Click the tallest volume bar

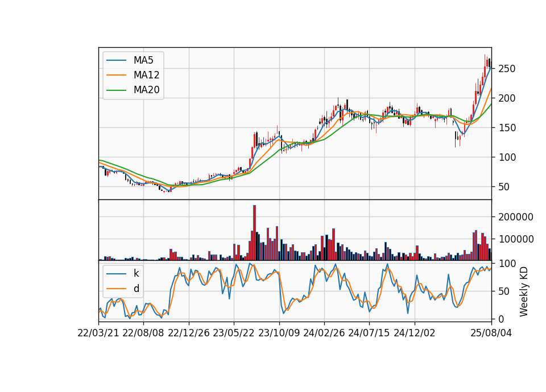click(255, 233)
